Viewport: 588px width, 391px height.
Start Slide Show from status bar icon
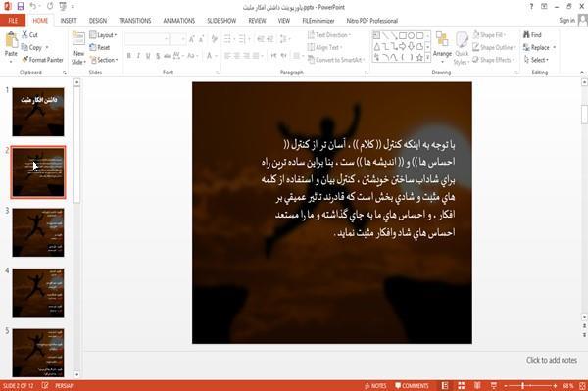494,386
